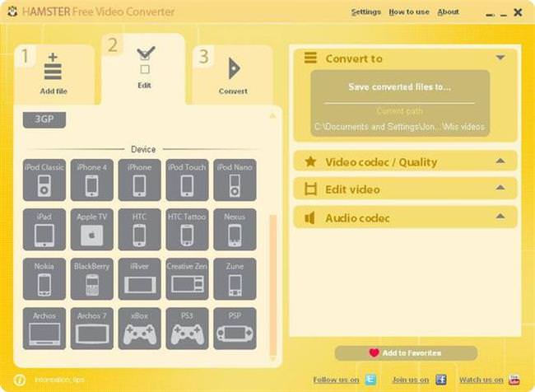This screenshot has height=392, width=535.
Task: Click the Convert to list icon
Action: tap(310, 58)
